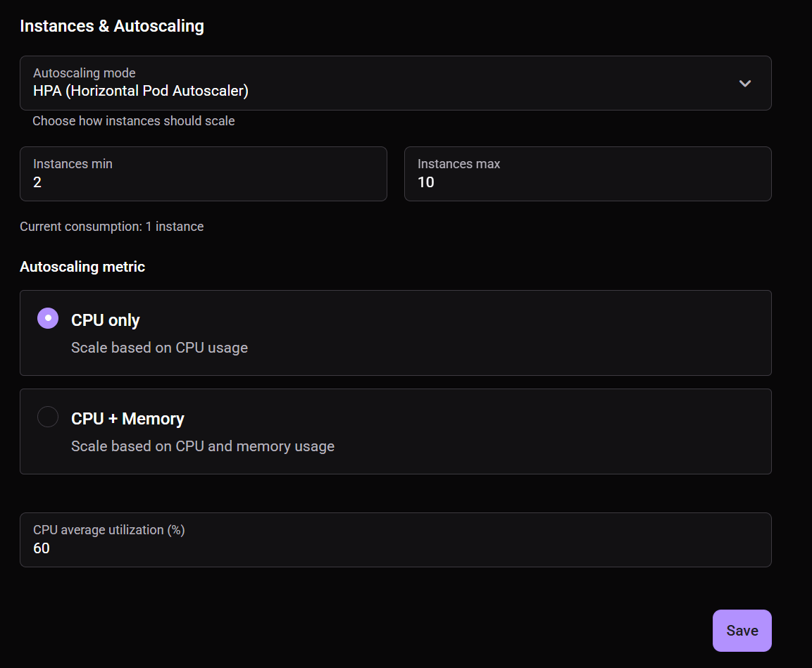Edit the CPU average utilization field
Viewport: 812px width, 668px height.
(396, 540)
